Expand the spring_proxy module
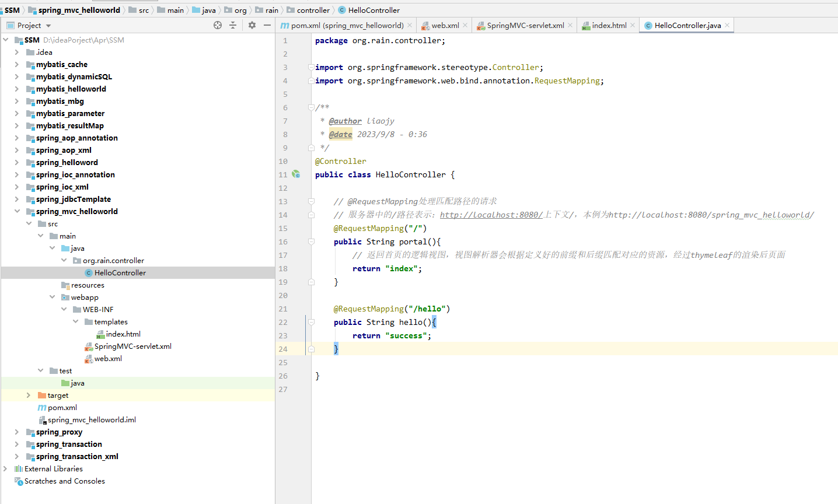 pos(17,432)
